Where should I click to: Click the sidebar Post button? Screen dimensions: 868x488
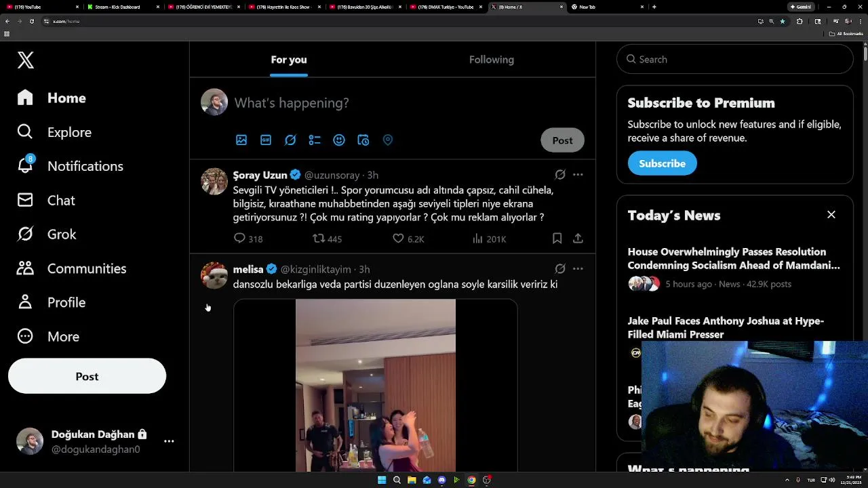pyautogui.click(x=87, y=376)
